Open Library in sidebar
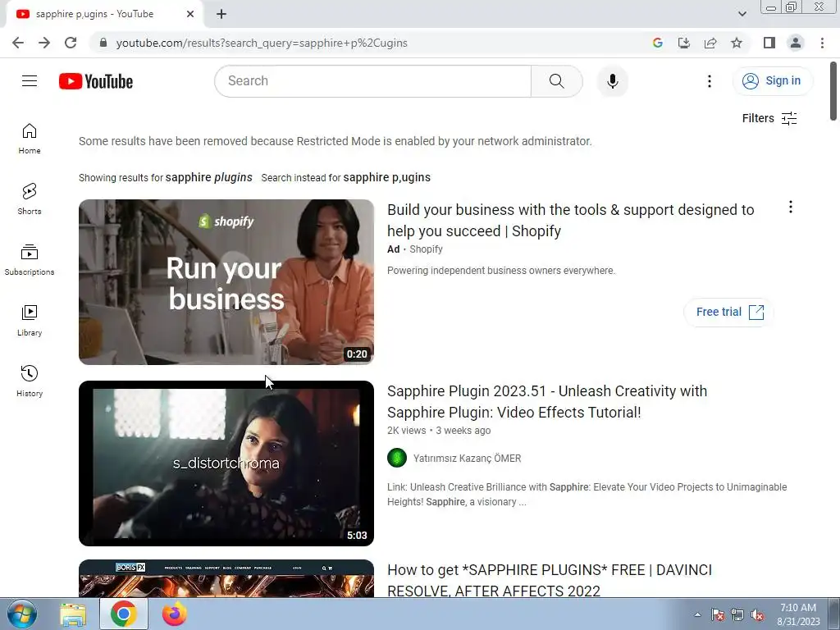840x630 pixels. [x=30, y=320]
